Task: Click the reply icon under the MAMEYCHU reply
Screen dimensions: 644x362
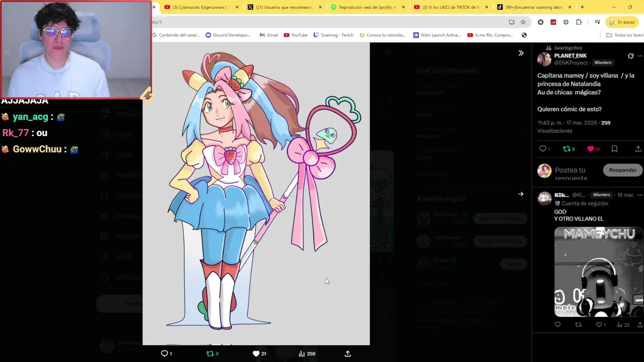Action: coord(557,325)
